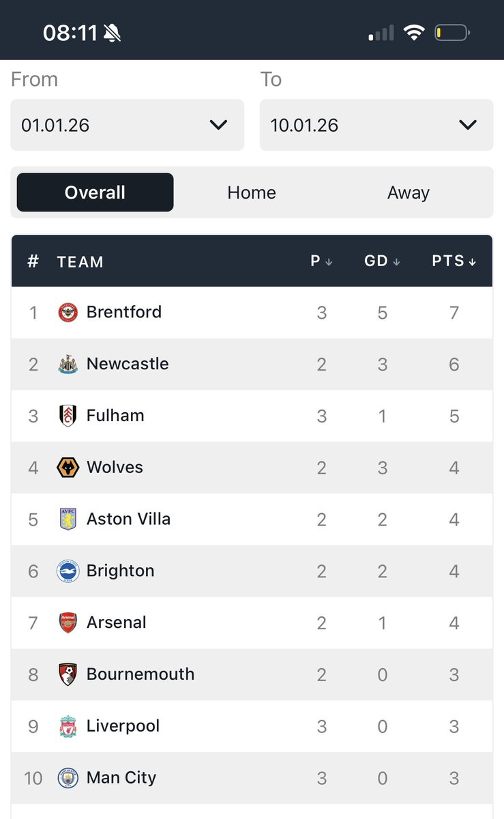Switch to the Home tab
Image resolution: width=504 pixels, height=819 pixels.
(252, 192)
